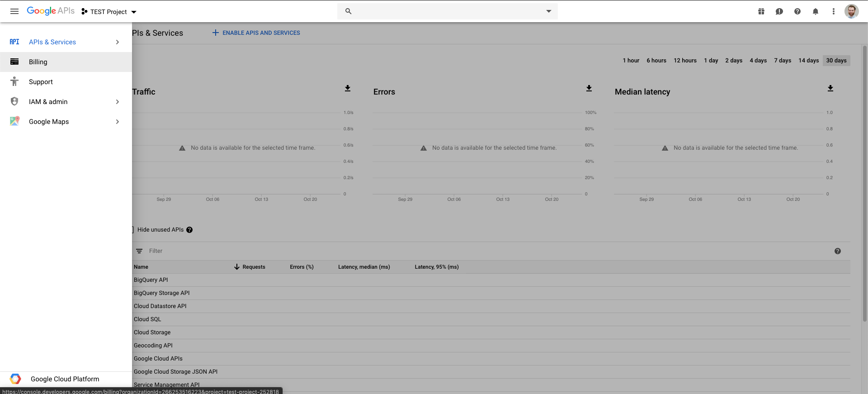Select the 4 days time range
The image size is (868, 394).
click(x=758, y=61)
